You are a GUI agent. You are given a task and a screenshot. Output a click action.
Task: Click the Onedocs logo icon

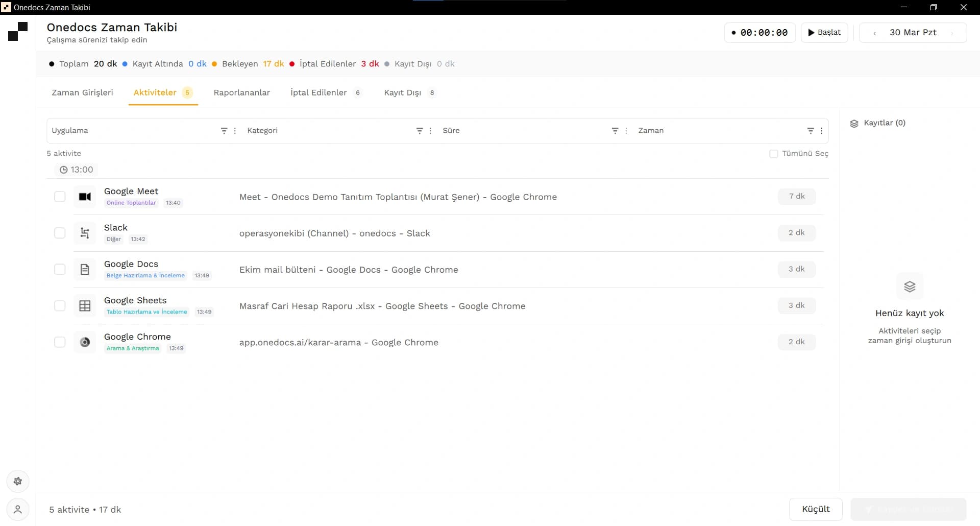(18, 32)
